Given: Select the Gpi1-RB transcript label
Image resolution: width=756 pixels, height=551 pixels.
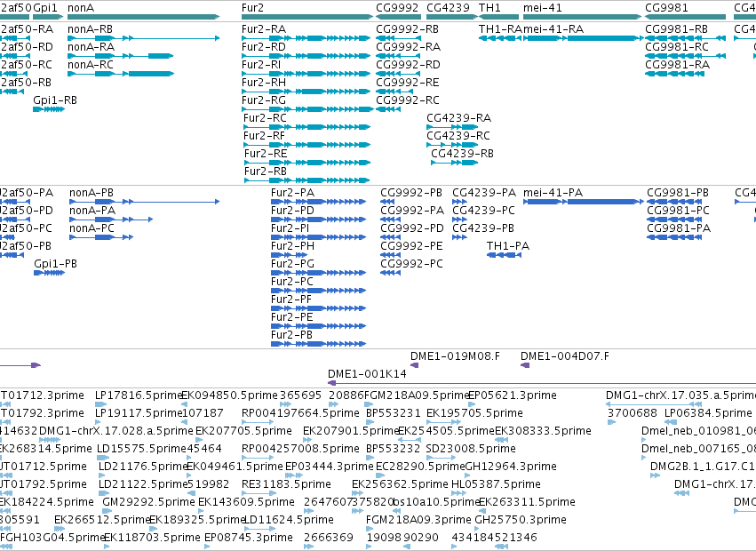Looking at the screenshot, I should (x=55, y=100).
